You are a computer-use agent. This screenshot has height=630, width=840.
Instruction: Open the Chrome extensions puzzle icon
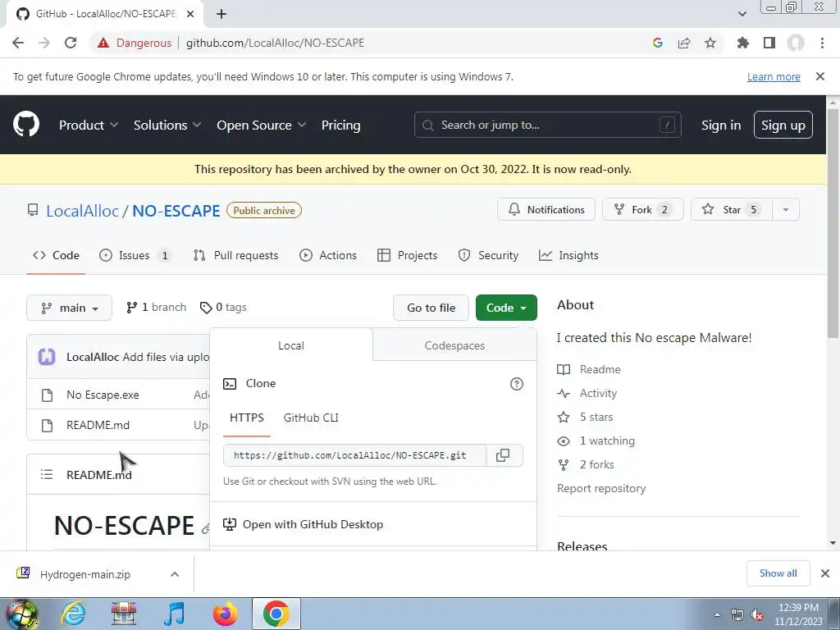click(742, 43)
